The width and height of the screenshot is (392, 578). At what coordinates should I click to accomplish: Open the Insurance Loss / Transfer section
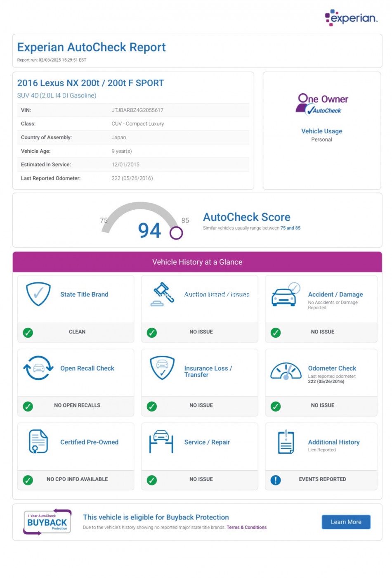click(208, 371)
